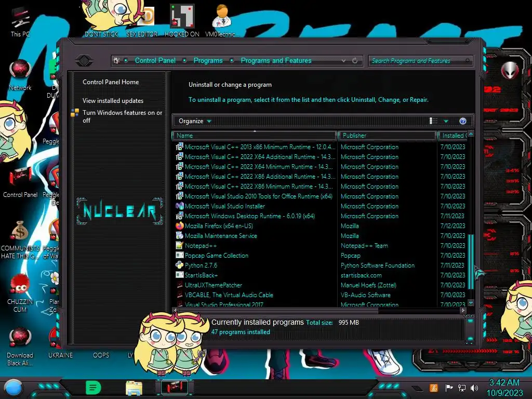This screenshot has width=532, height=399.
Task: Click the vertical scrollbar thumb in program list
Action: tap(471, 261)
